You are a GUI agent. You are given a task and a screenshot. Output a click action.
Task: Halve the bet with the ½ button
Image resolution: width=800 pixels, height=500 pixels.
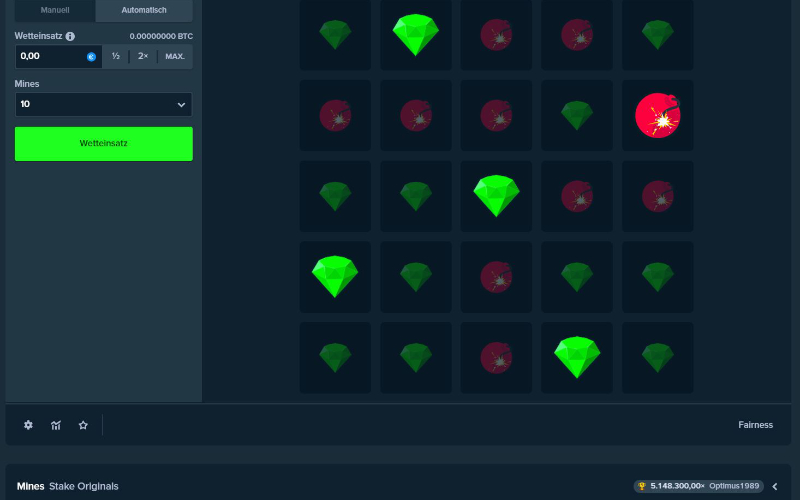tap(116, 57)
